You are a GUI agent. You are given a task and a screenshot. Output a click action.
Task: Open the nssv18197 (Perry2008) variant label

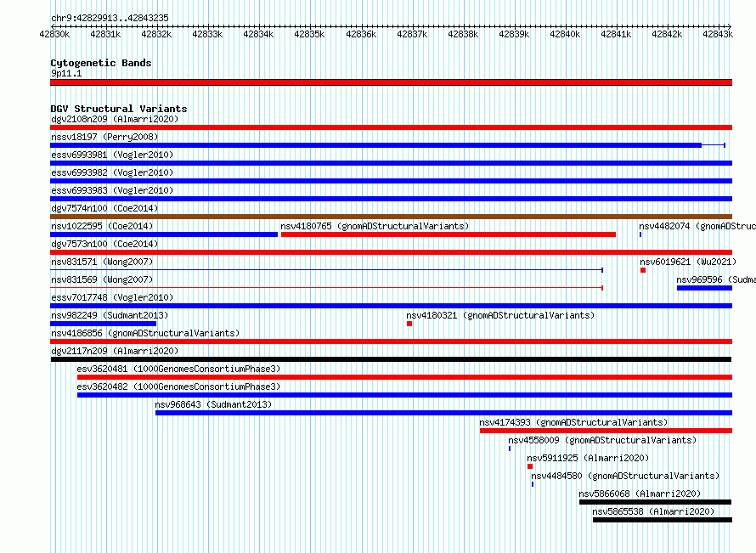click(x=104, y=137)
